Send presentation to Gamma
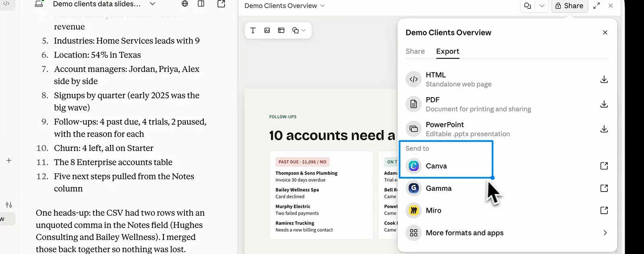The width and height of the screenshot is (644, 254). pyautogui.click(x=507, y=188)
